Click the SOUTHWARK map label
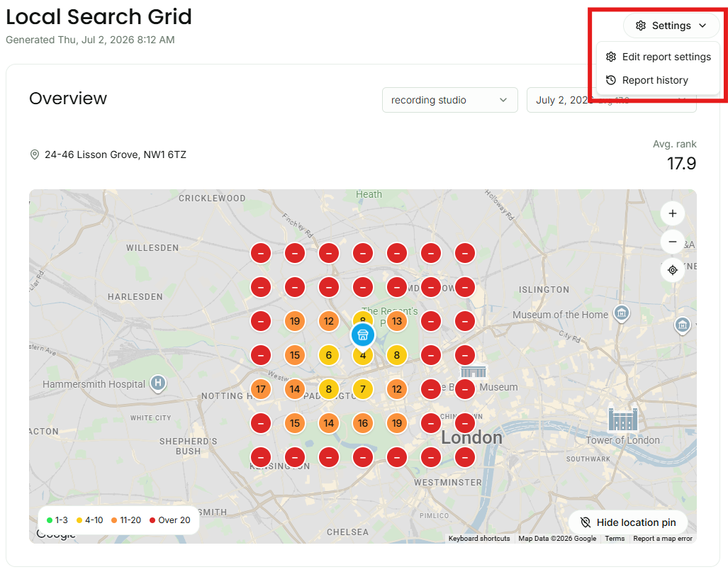Image resolution: width=728 pixels, height=572 pixels. tap(588, 459)
